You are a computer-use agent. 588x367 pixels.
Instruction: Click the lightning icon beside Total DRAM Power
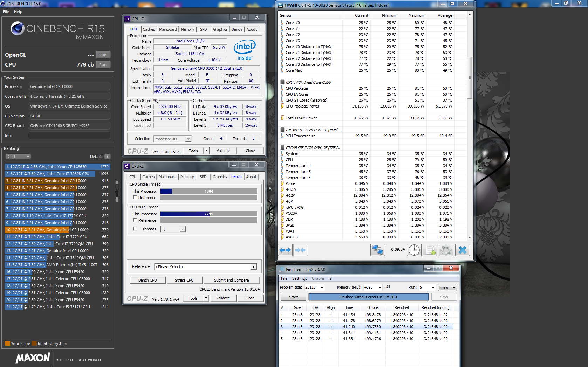point(282,118)
